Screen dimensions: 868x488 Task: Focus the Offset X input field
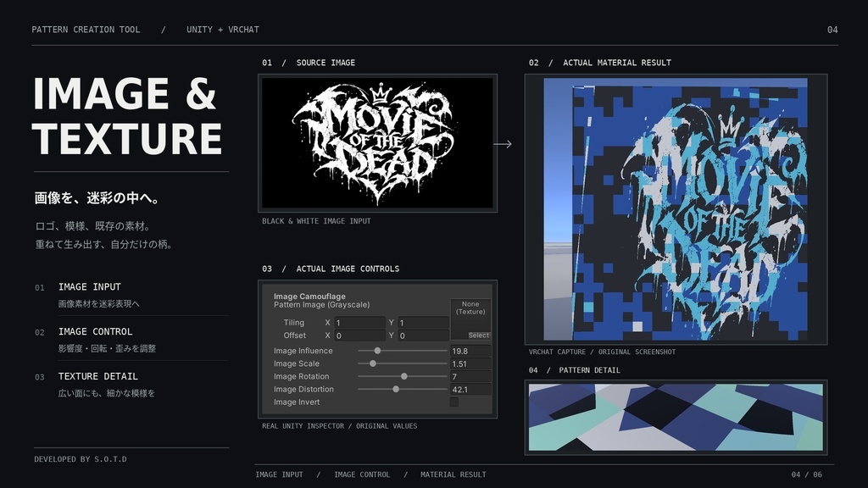pos(359,335)
